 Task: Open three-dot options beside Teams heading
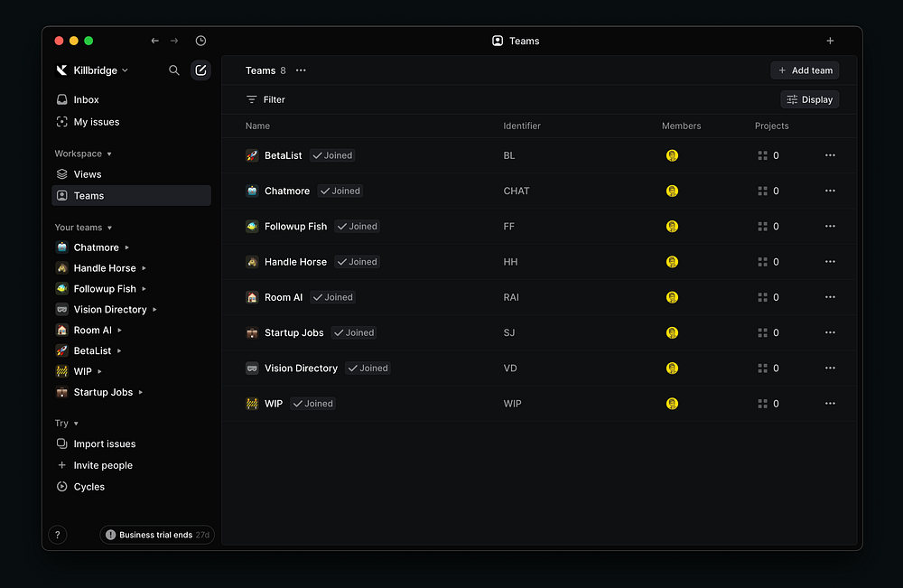(x=301, y=70)
